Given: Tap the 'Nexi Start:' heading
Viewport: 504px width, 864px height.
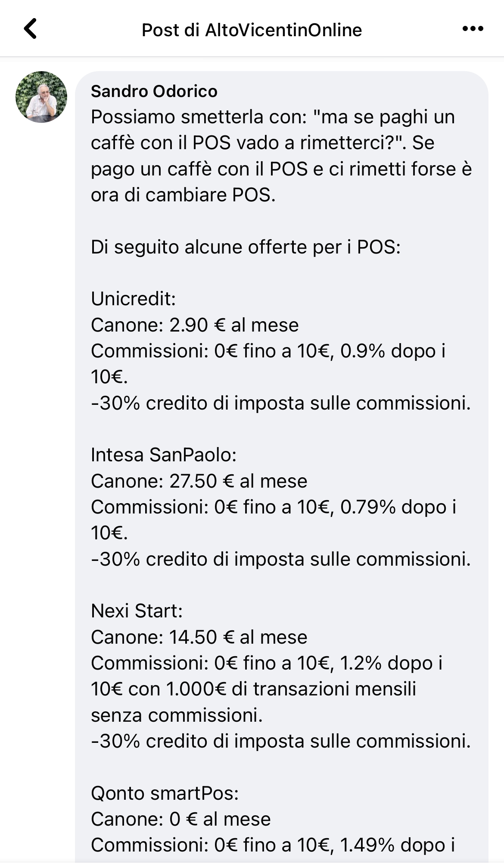Looking at the screenshot, I should pyautogui.click(x=137, y=610).
